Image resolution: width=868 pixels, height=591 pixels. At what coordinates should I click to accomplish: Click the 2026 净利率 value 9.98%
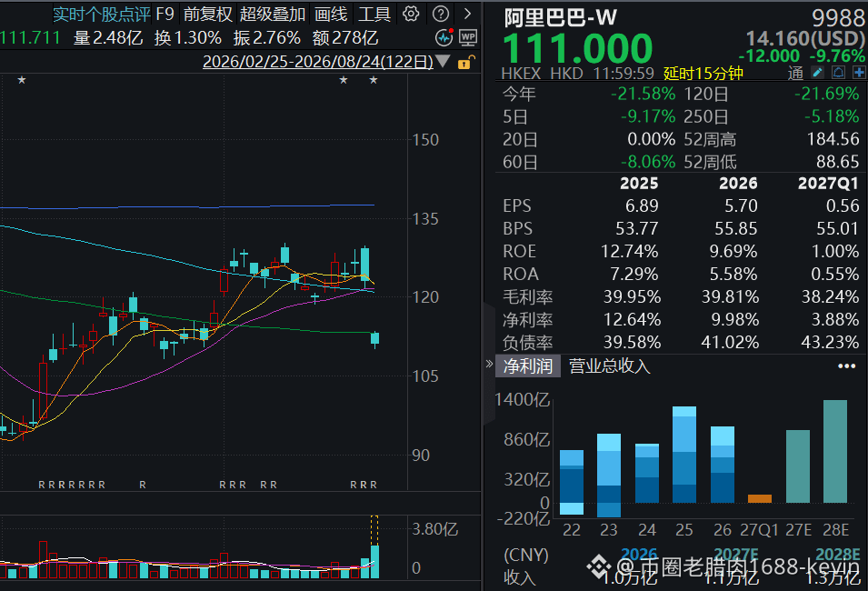pos(734,319)
